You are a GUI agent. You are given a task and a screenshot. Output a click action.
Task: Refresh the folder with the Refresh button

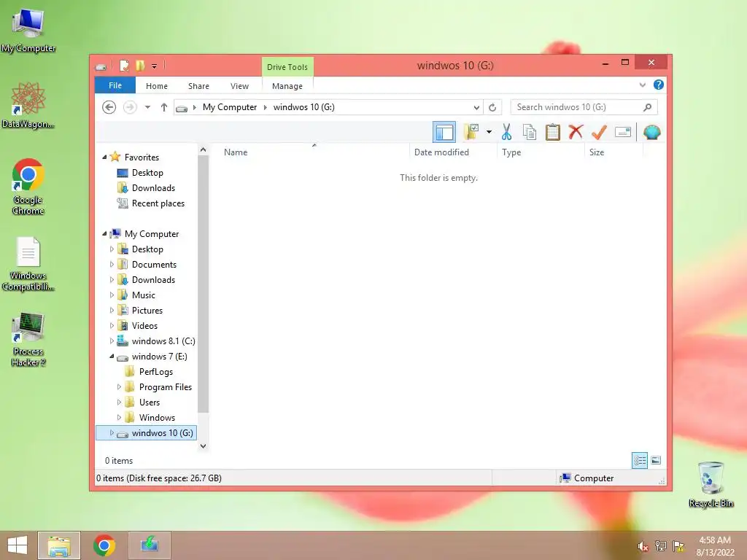point(492,108)
